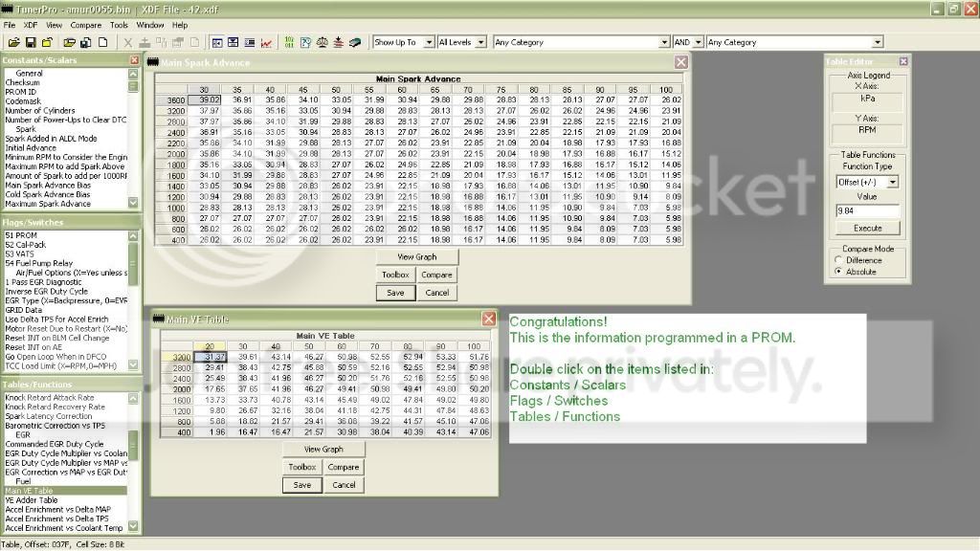The height and width of the screenshot is (551, 980).
Task: Select the Difference compare mode radio
Action: (x=838, y=260)
